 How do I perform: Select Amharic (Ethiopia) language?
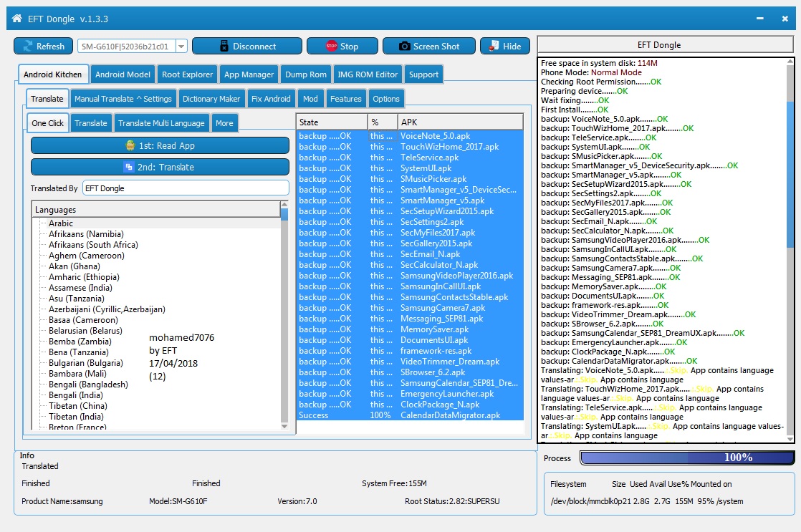click(x=84, y=276)
